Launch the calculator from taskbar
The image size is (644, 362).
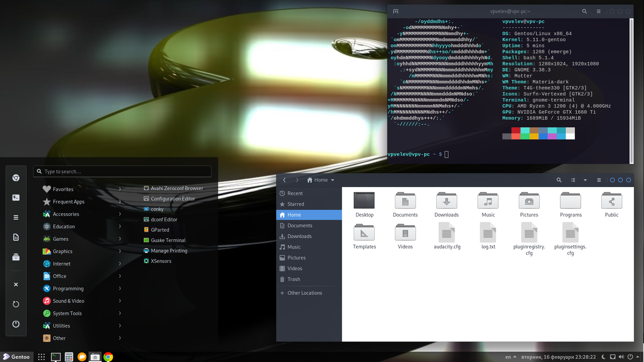69,357
